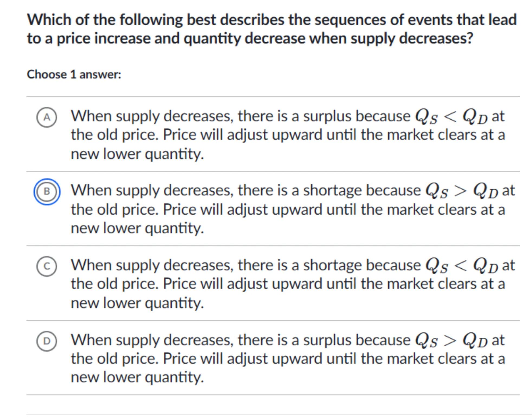Click the Qs < Qd formula in option A
This screenshot has width=532, height=417.
point(451,117)
